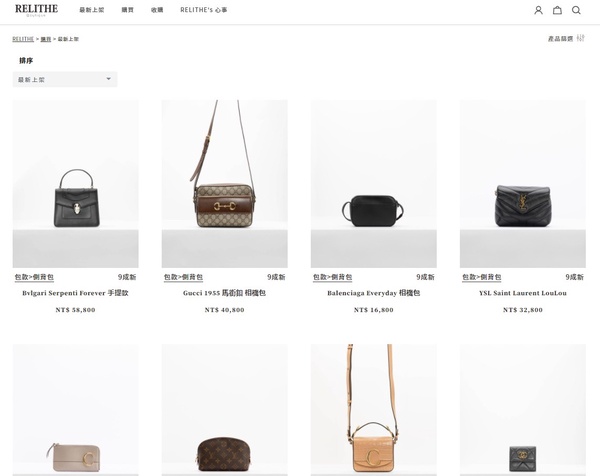600x476 pixels.
Task: Click the 9成新 label on Gucci card
Action: pos(276,277)
